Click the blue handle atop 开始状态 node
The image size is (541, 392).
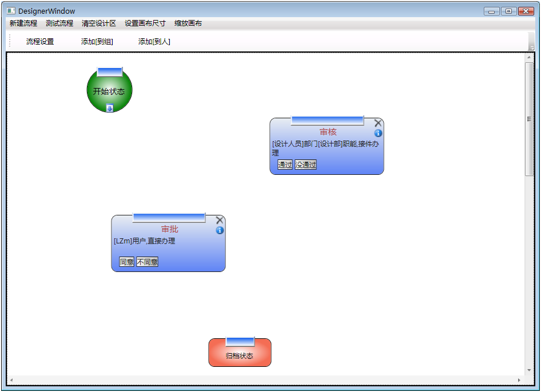110,71
